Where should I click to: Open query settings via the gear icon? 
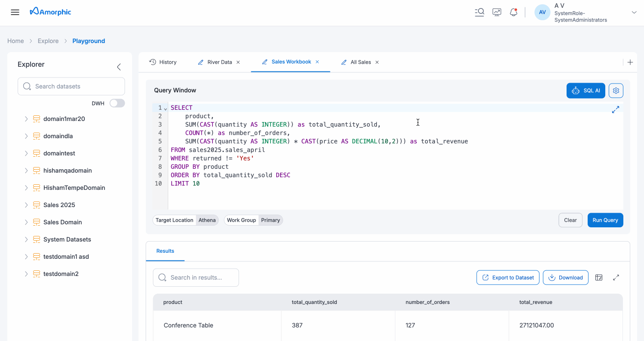click(616, 90)
